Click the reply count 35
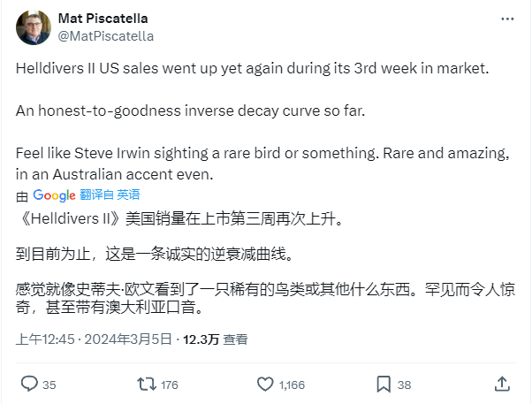The image size is (532, 404). (x=49, y=385)
